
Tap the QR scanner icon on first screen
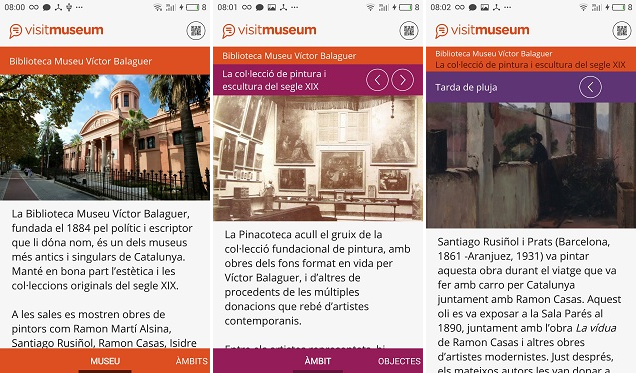point(196,30)
